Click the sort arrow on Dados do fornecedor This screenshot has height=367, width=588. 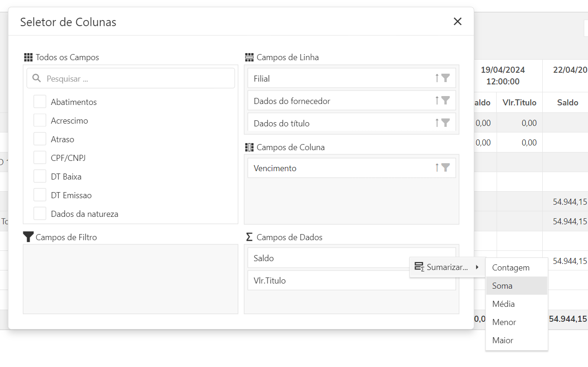point(437,101)
